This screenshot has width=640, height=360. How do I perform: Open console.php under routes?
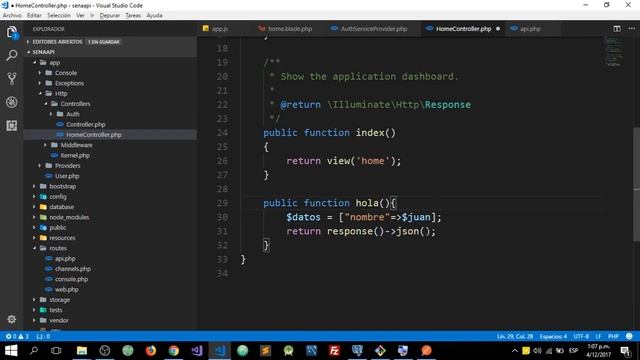[71, 279]
